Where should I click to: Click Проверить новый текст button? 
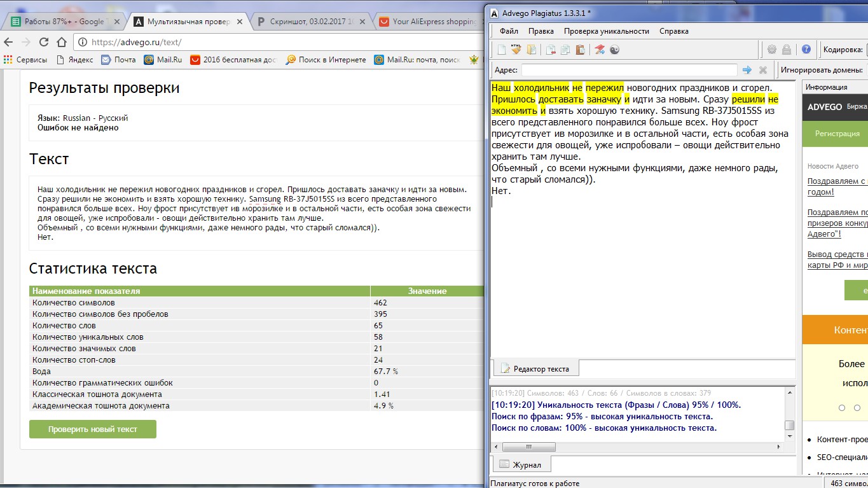click(x=93, y=429)
